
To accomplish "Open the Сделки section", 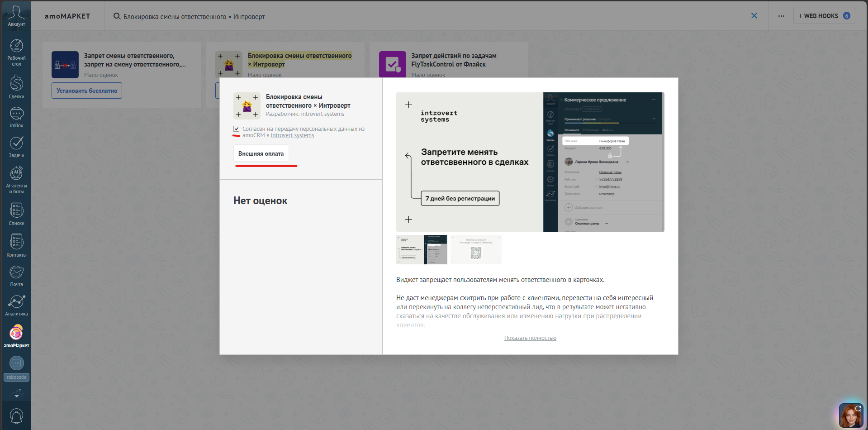I will 16,87.
